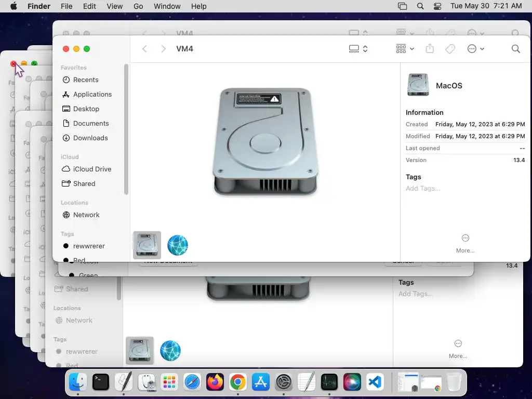Image resolution: width=532 pixels, height=399 pixels.
Task: Open Applications in the front sidebar
Action: pos(87,95)
